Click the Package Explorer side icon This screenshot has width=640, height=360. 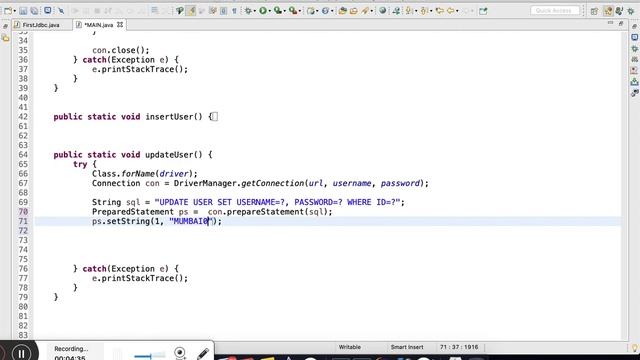coord(5,38)
